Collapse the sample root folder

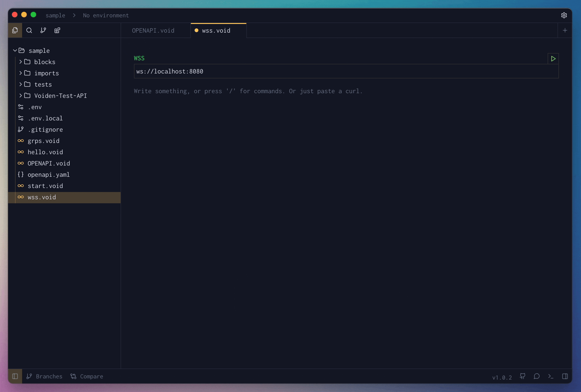pos(15,51)
